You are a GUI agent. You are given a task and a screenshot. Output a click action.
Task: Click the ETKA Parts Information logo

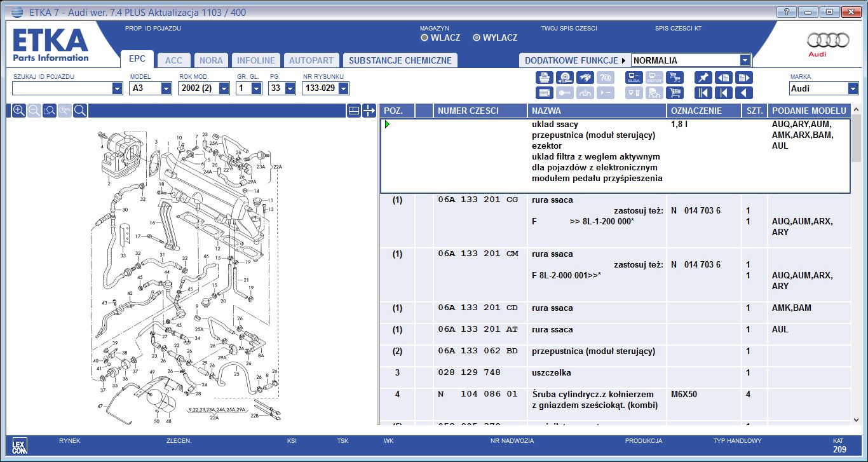point(51,44)
